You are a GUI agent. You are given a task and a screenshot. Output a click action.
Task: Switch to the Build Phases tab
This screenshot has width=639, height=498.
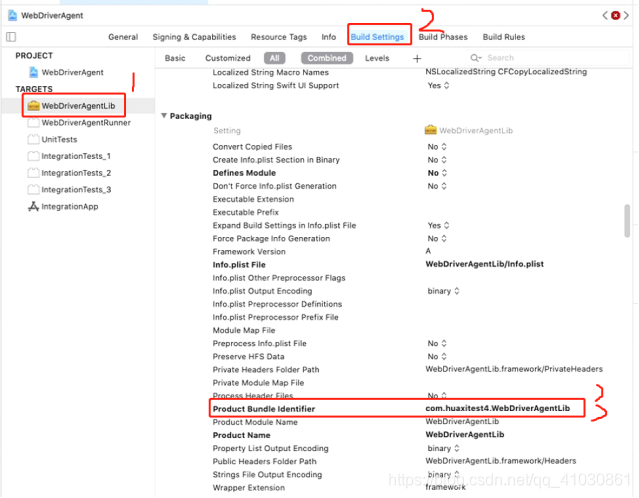[x=443, y=37]
